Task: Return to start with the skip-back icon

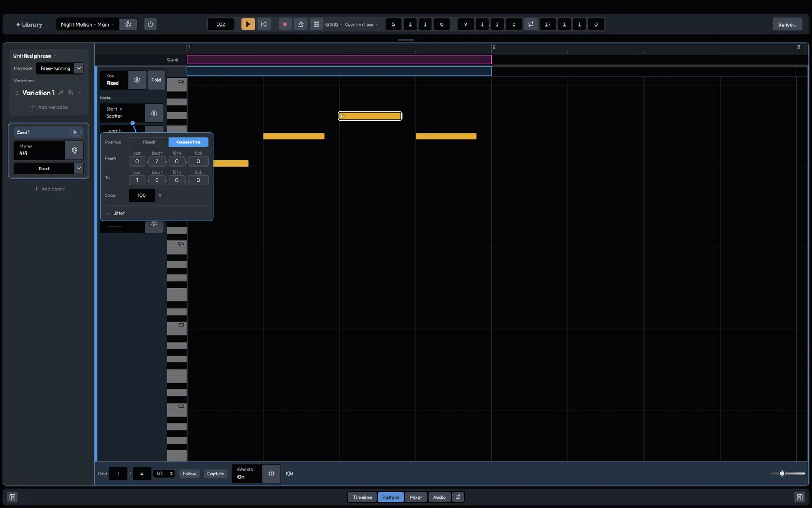Action: pos(263,24)
